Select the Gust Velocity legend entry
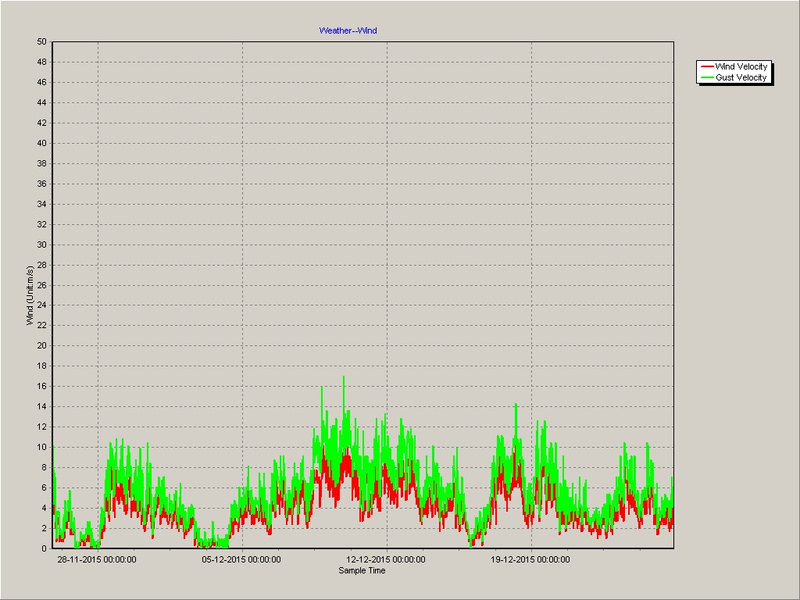The width and height of the screenshot is (800, 600). click(734, 78)
